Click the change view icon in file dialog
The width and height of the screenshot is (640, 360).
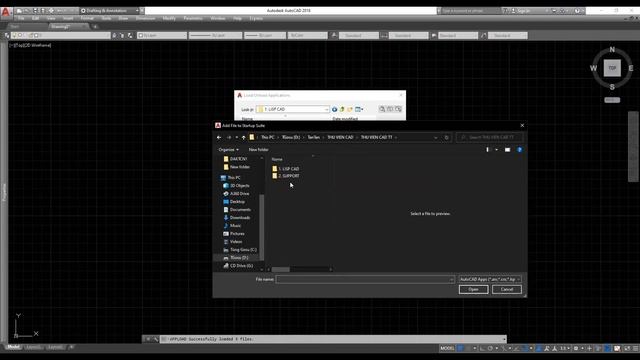click(x=487, y=150)
